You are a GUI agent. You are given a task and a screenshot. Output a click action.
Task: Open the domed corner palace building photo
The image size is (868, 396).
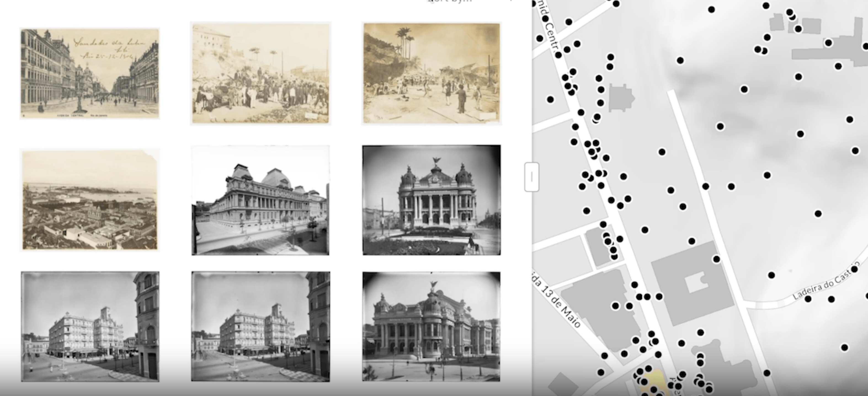(x=260, y=200)
